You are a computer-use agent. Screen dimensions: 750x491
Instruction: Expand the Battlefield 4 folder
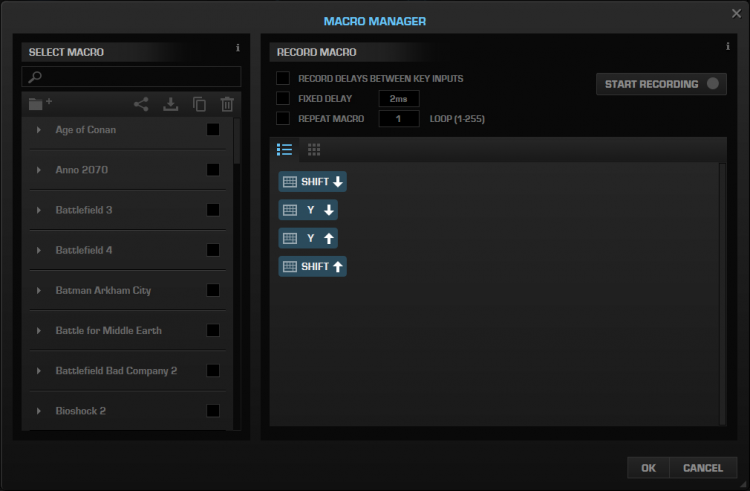pos(39,250)
